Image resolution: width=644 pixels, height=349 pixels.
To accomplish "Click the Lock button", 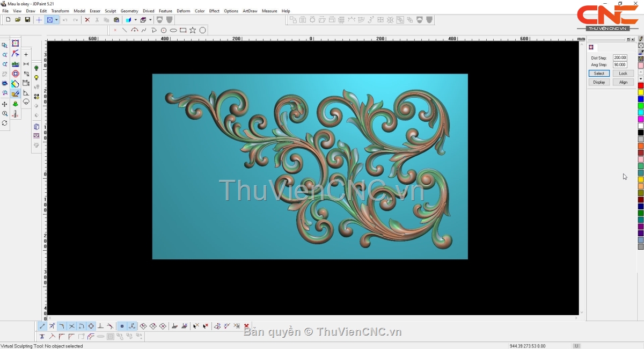I will (x=623, y=73).
